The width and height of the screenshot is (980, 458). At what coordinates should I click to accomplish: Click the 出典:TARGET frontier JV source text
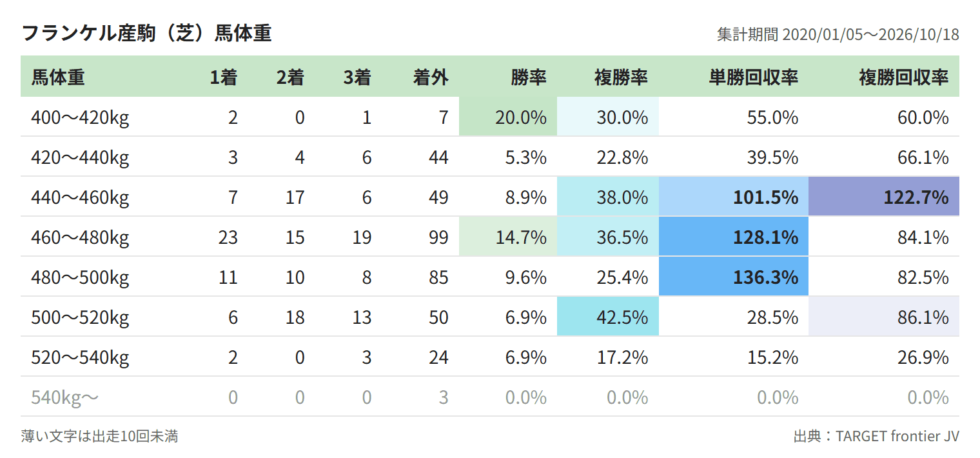(x=876, y=436)
